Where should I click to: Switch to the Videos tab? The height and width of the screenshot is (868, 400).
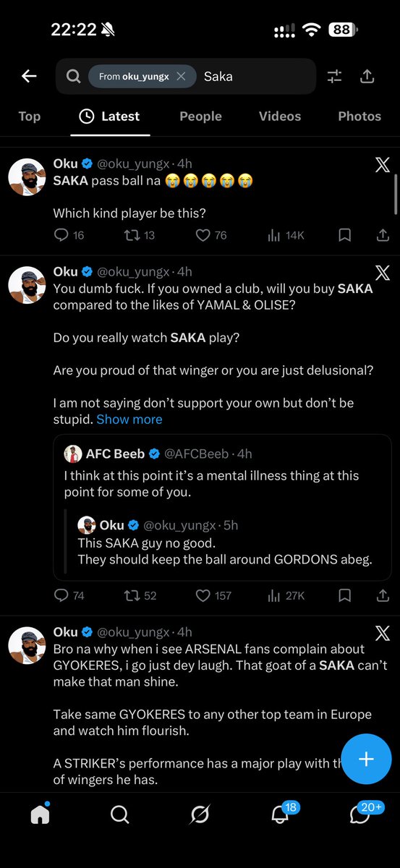coord(279,116)
